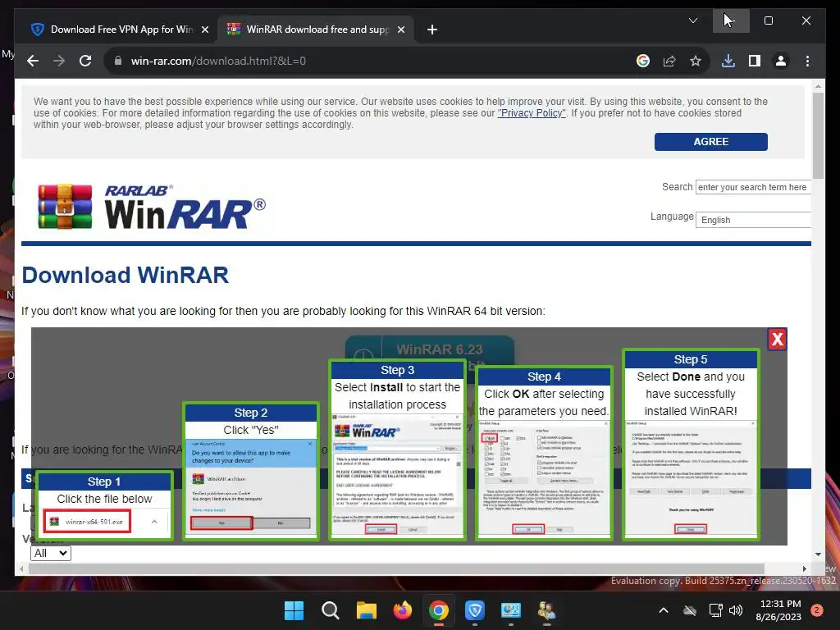Open File Explorer from taskbar

click(x=367, y=610)
